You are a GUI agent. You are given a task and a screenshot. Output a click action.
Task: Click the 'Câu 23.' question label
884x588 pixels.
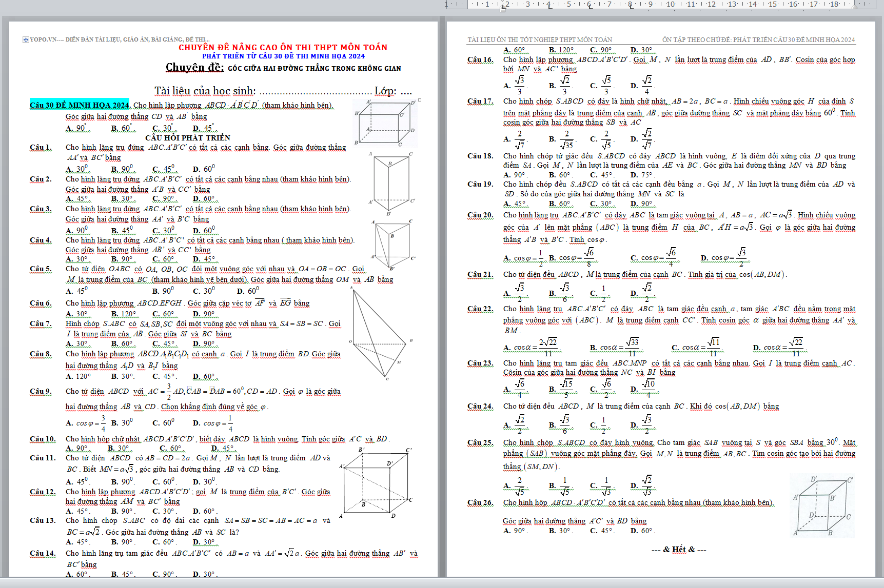[x=480, y=363]
